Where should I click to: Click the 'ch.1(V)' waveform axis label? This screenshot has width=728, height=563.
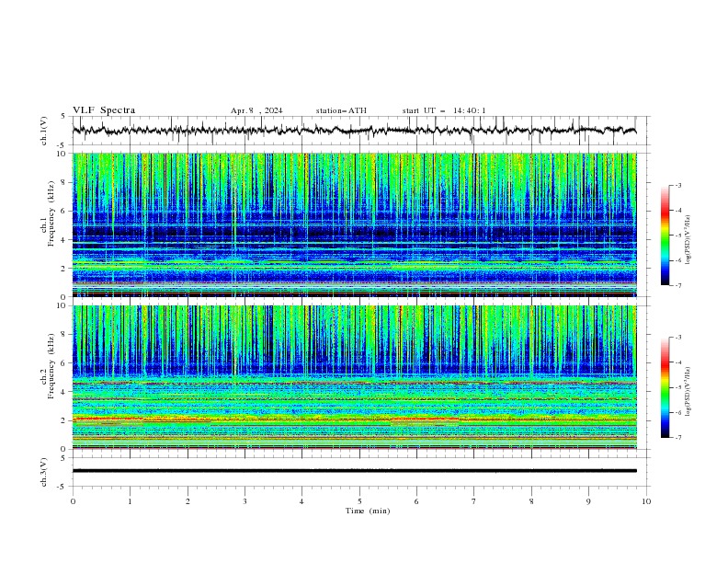point(44,131)
